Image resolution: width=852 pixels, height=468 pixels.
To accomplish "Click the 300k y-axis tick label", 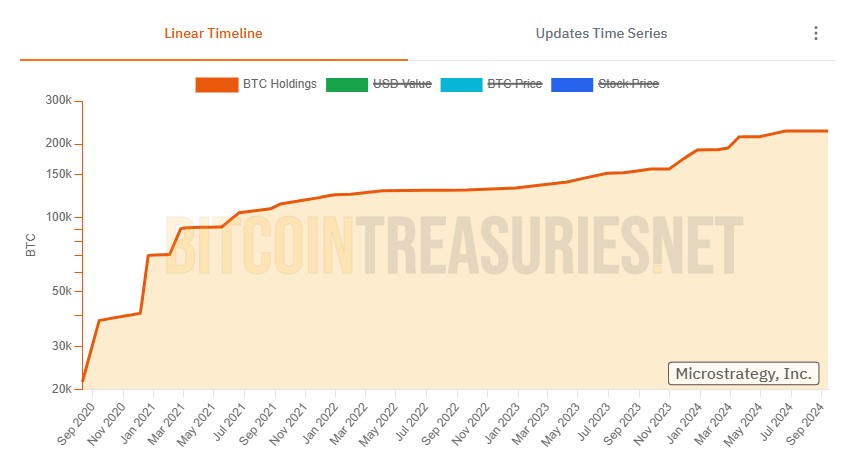I will click(x=58, y=101).
